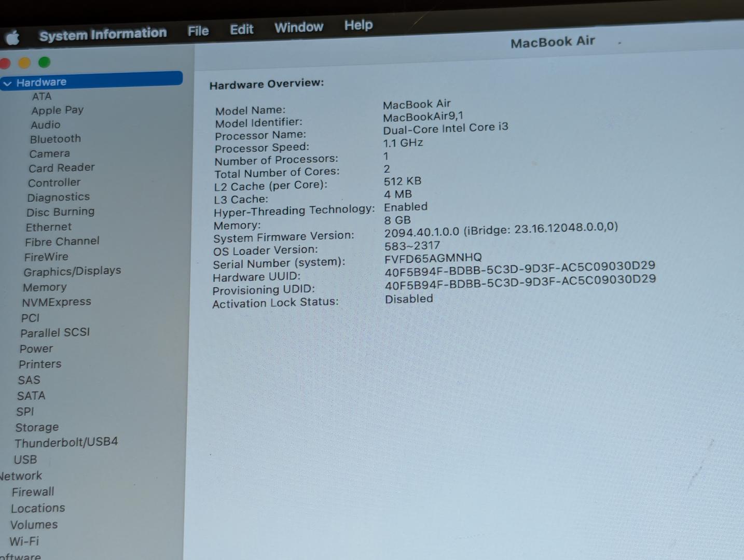Select Power in the sidebar
The width and height of the screenshot is (744, 560).
pos(36,349)
